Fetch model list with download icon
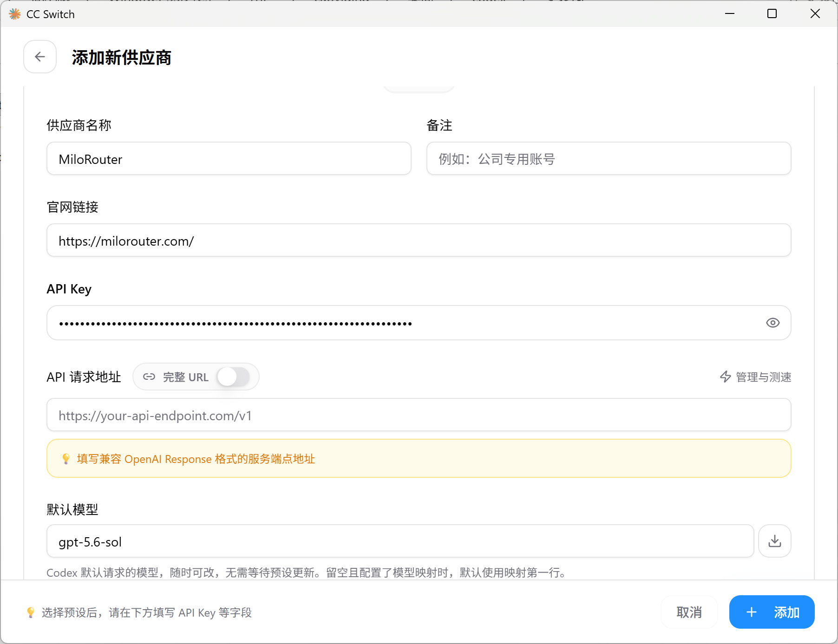 [x=774, y=541]
